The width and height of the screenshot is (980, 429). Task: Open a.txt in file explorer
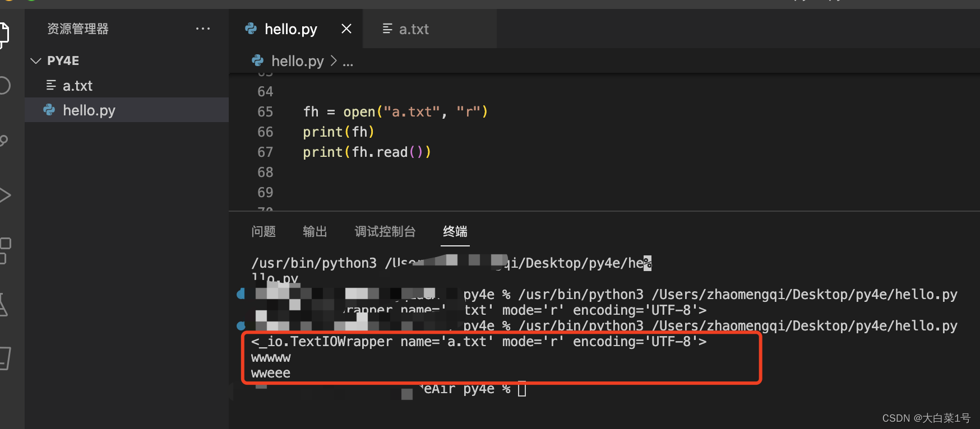click(127, 86)
